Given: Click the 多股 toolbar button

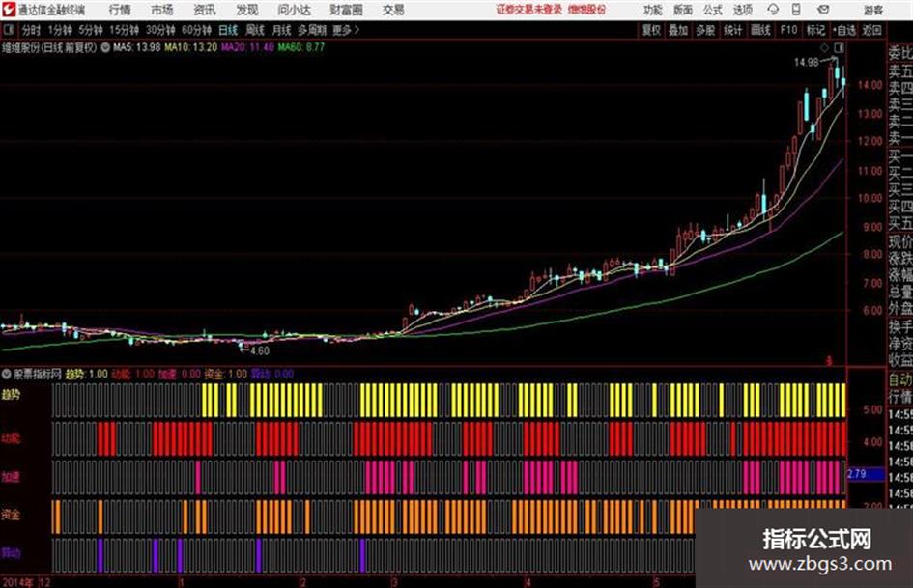Looking at the screenshot, I should 705,30.
